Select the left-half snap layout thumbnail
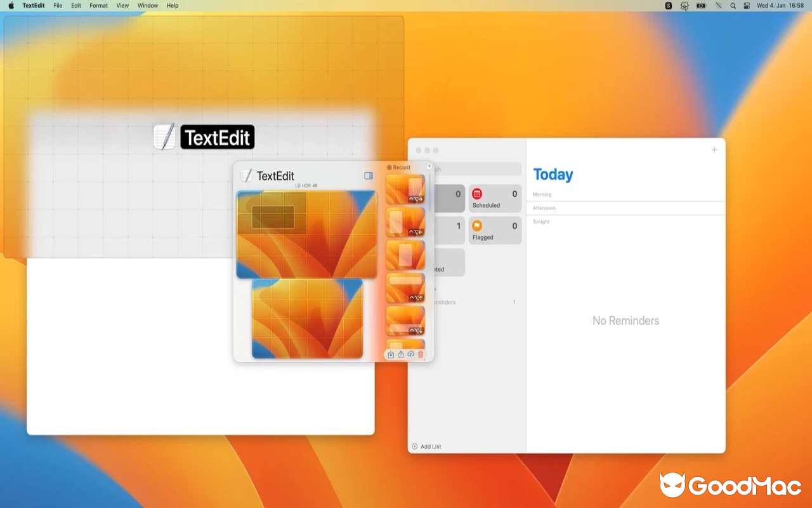This screenshot has height=508, width=812. tap(405, 222)
